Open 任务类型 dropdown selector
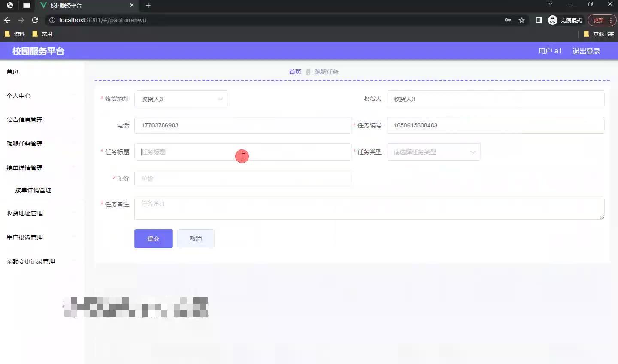The height and width of the screenshot is (364, 618). [433, 152]
